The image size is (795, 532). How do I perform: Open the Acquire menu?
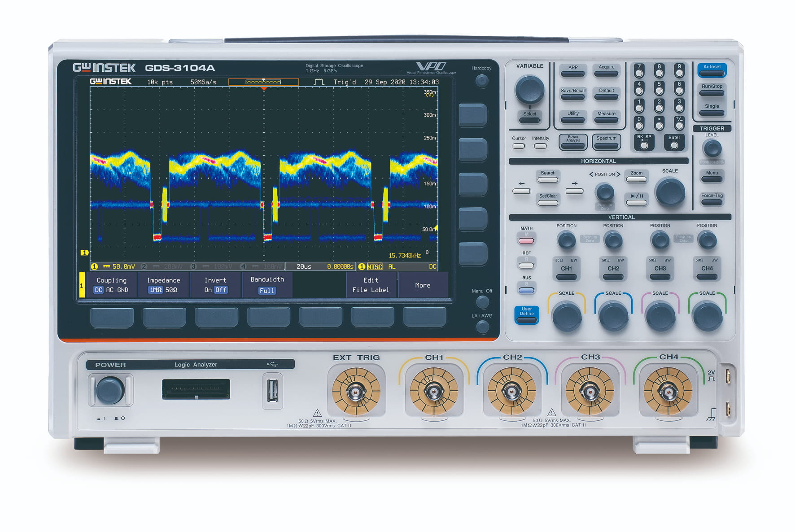tap(606, 70)
